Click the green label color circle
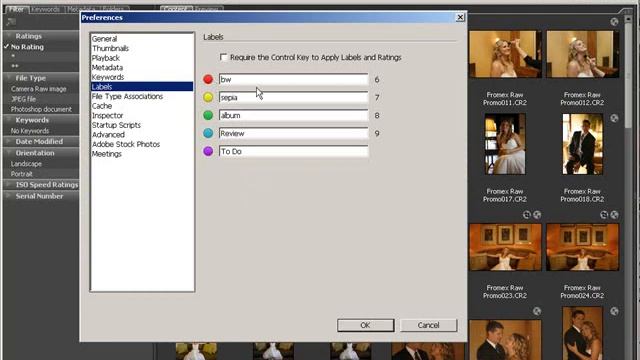This screenshot has height=360, width=640. point(208,115)
